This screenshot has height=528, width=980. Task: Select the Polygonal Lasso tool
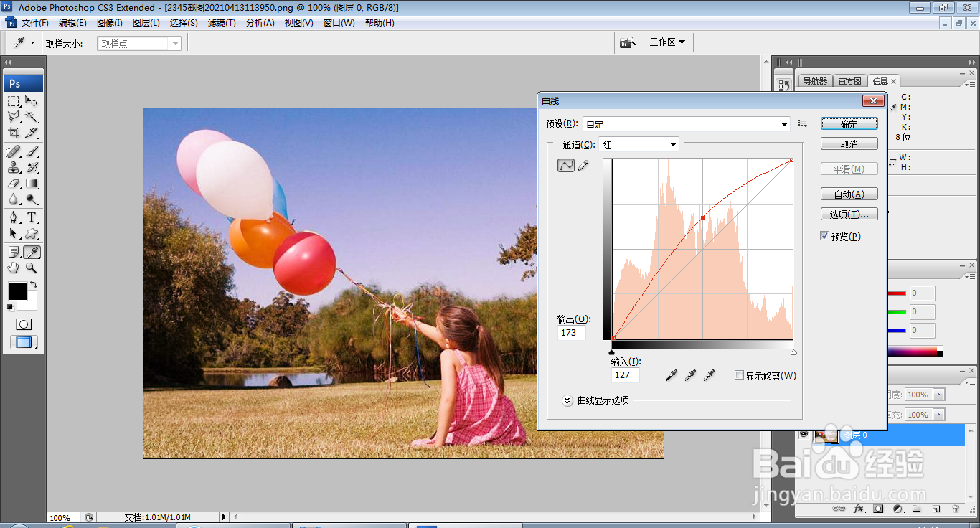[x=14, y=117]
